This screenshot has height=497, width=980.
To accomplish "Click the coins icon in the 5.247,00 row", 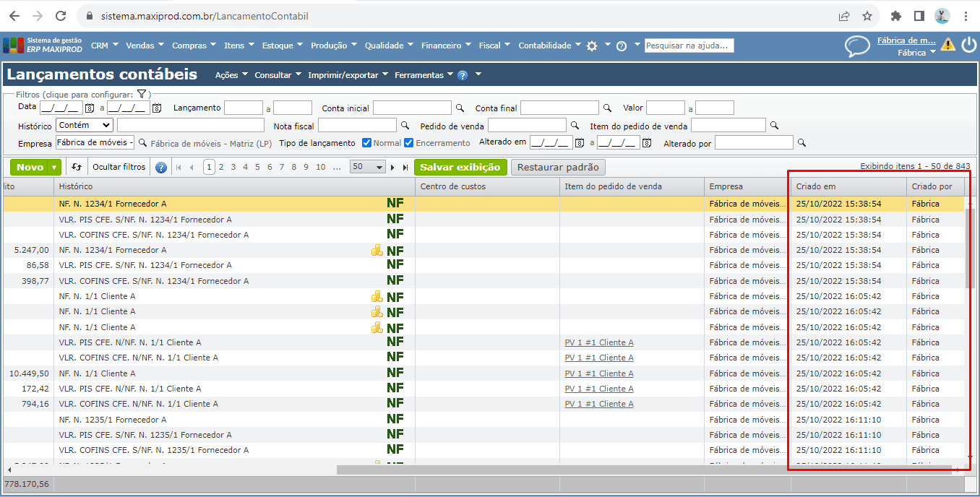I will 377,251.
